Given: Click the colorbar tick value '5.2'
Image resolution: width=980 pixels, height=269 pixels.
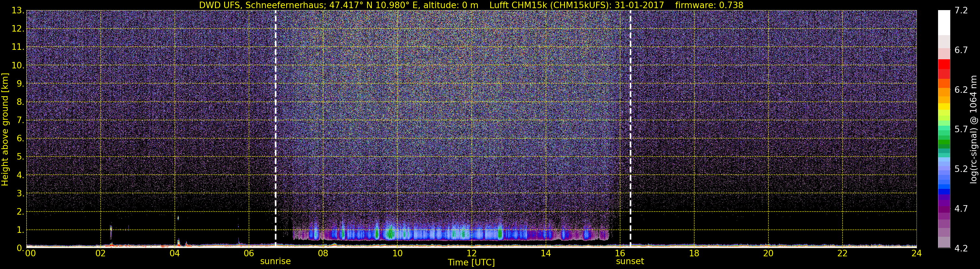Looking at the screenshot, I should (x=961, y=169).
